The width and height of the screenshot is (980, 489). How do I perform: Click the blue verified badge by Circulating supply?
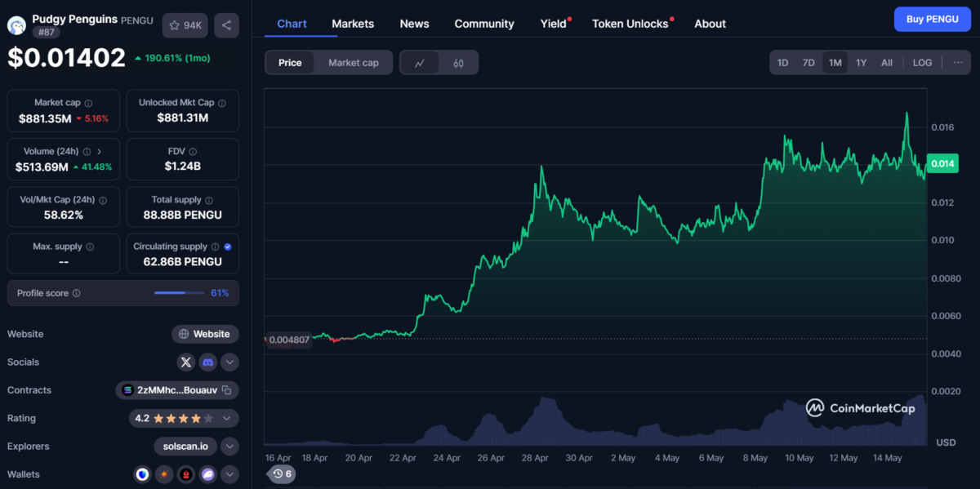point(228,247)
